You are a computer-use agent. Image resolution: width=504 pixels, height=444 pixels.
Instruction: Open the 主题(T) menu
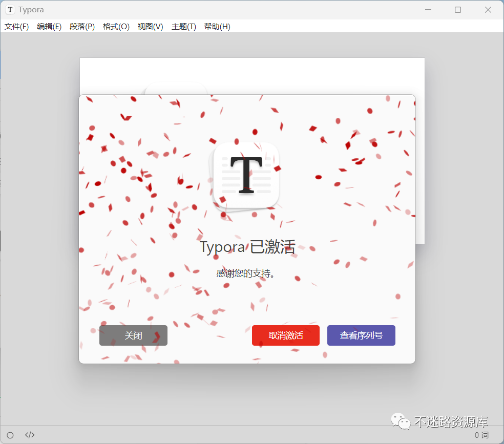[x=183, y=26]
